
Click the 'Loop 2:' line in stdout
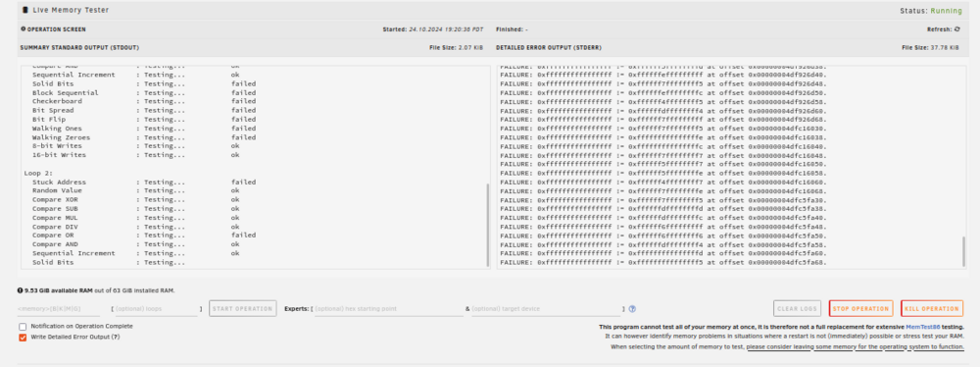pyautogui.click(x=39, y=173)
